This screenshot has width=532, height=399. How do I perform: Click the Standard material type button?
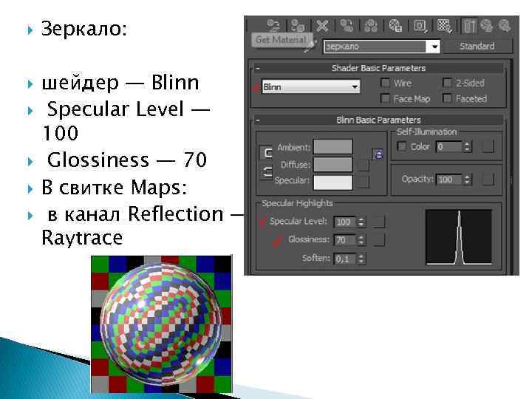tap(477, 46)
